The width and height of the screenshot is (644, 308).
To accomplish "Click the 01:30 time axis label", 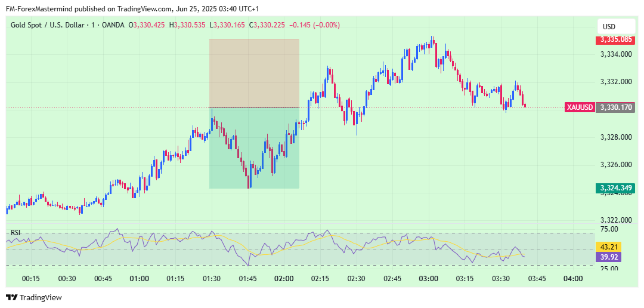I will [212, 279].
